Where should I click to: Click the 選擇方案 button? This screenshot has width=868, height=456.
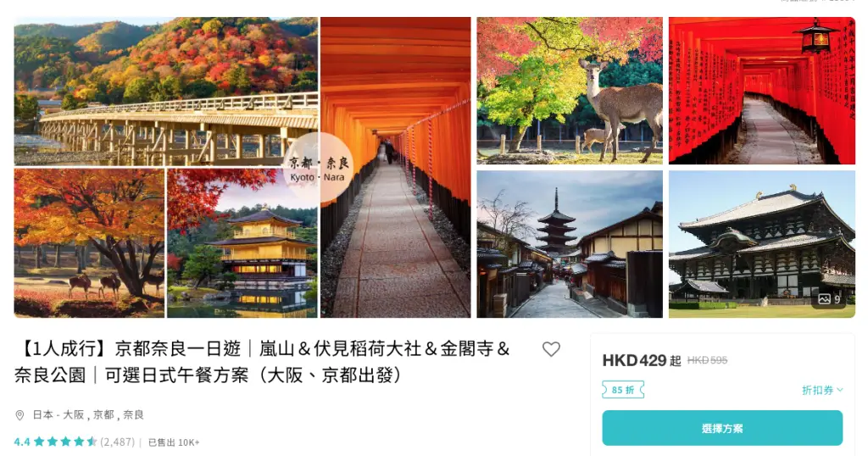(722, 428)
